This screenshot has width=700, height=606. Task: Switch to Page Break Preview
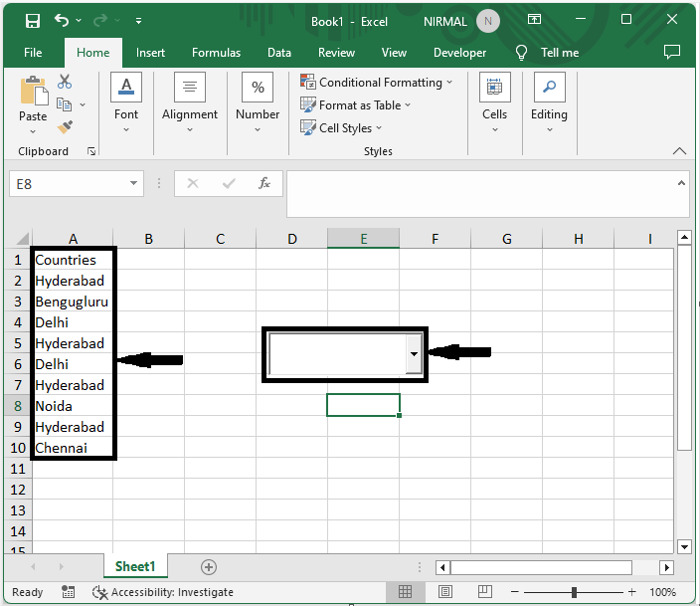(485, 592)
